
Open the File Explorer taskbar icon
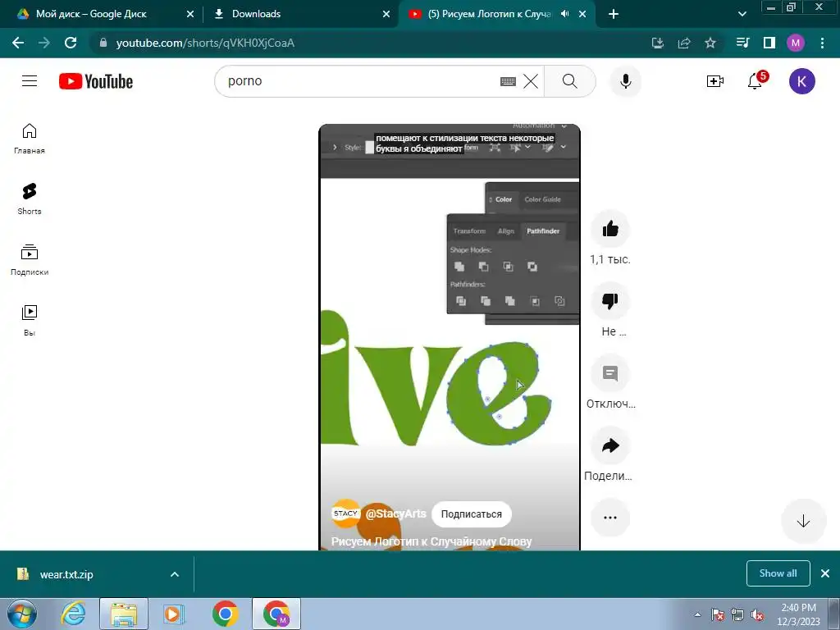coord(124,614)
